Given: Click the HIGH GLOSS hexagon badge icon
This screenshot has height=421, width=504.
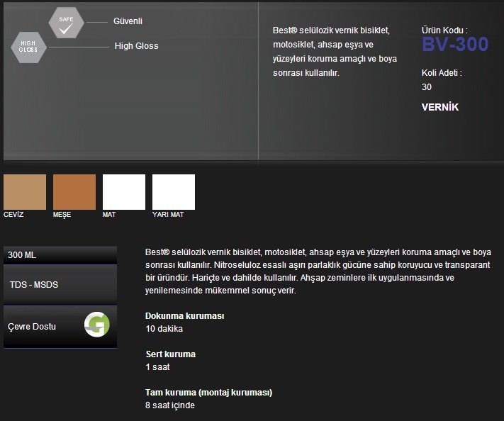Looking at the screenshot, I should (x=28, y=47).
